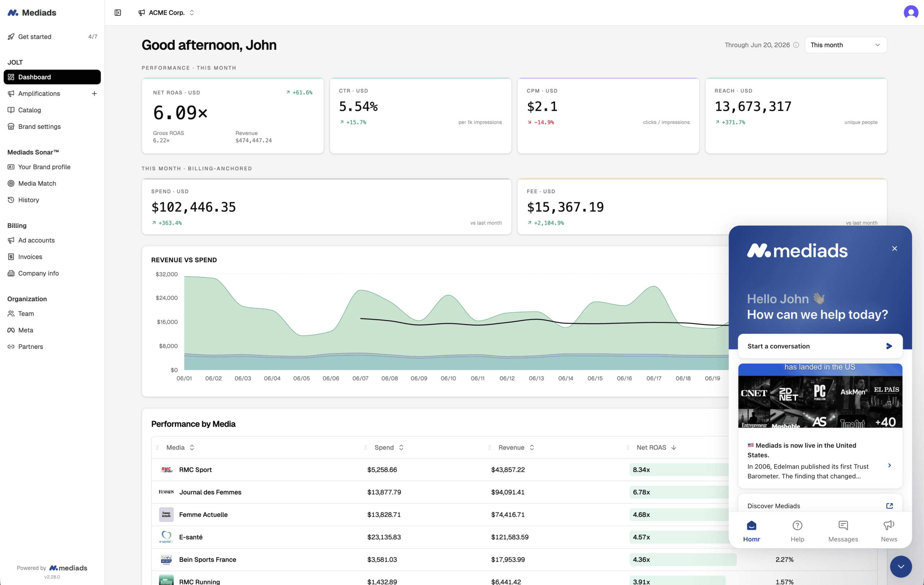This screenshot has height=585, width=924.
Task: Click the Fee value $15,367.19
Action: point(565,207)
